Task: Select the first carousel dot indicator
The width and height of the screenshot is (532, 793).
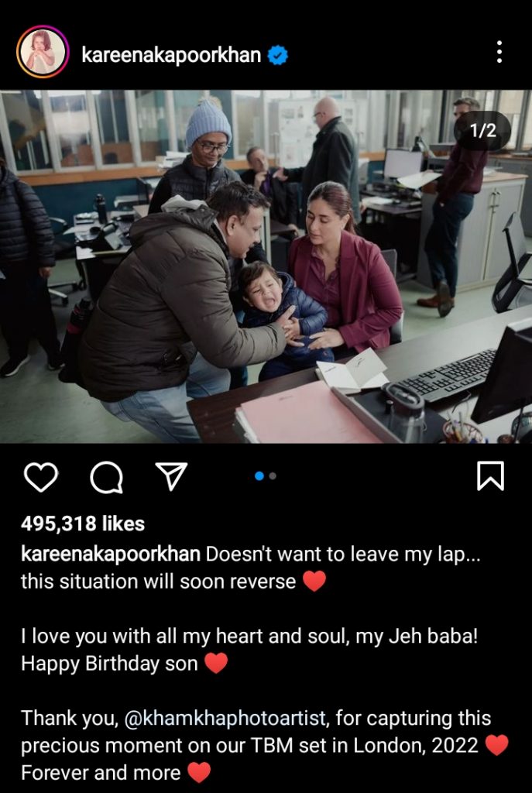Action: pyautogui.click(x=259, y=476)
